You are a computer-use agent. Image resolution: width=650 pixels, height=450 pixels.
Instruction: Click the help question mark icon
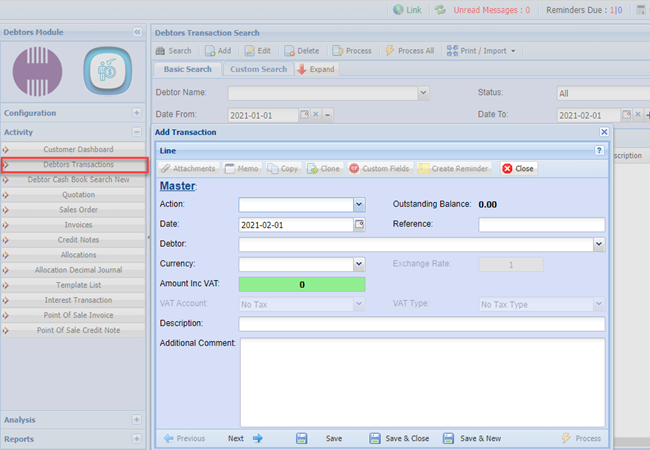pyautogui.click(x=599, y=150)
